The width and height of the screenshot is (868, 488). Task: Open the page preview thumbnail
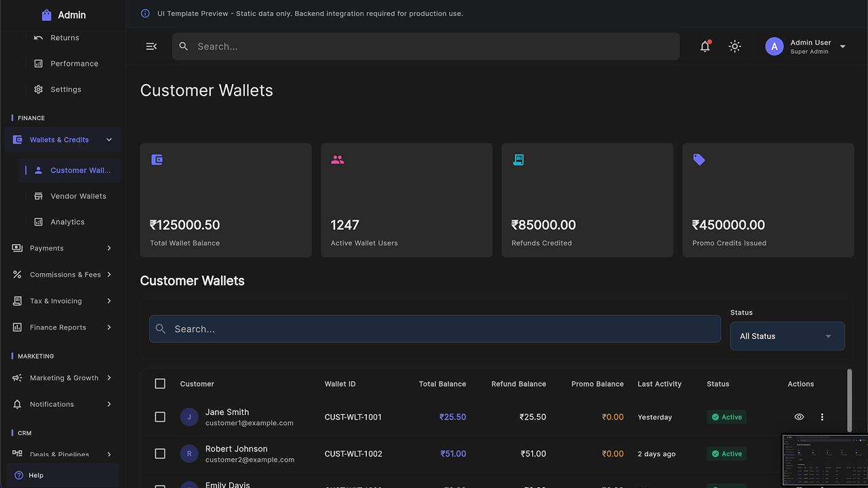(x=825, y=461)
